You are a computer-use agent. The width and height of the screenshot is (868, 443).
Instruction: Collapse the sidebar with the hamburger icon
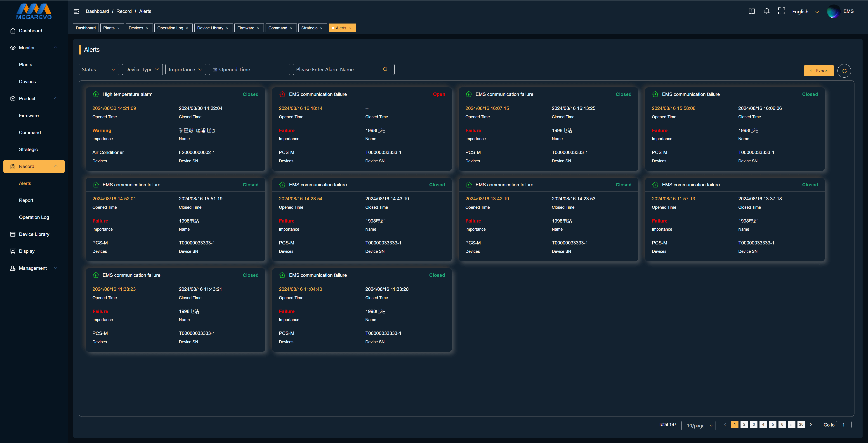76,12
